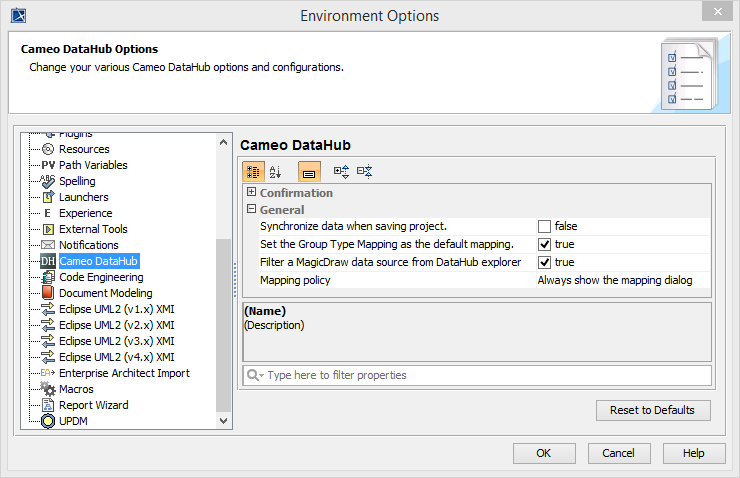Image resolution: width=740 pixels, height=478 pixels.
Task: Click Reset to Defaults button
Action: click(652, 410)
